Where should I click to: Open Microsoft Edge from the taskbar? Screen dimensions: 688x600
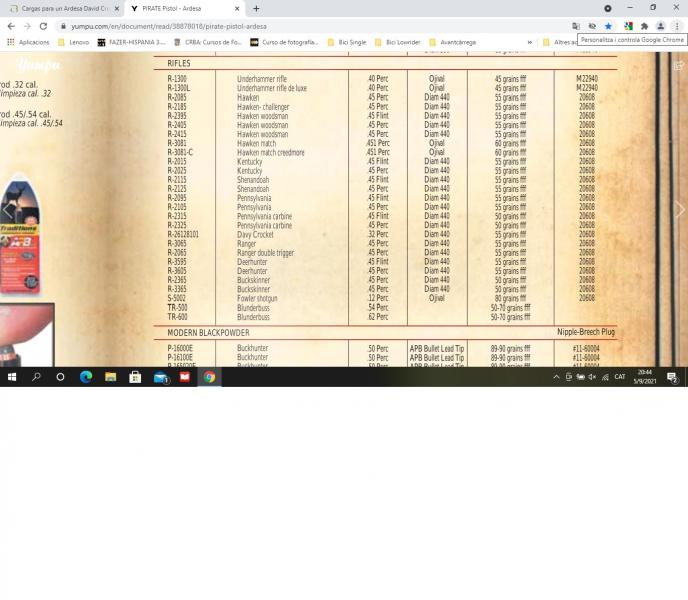[85, 377]
